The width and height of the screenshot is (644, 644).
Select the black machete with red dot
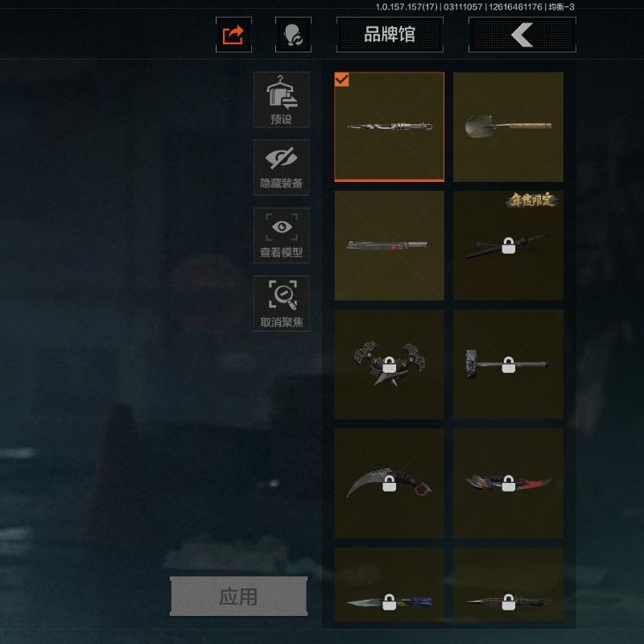(390, 246)
